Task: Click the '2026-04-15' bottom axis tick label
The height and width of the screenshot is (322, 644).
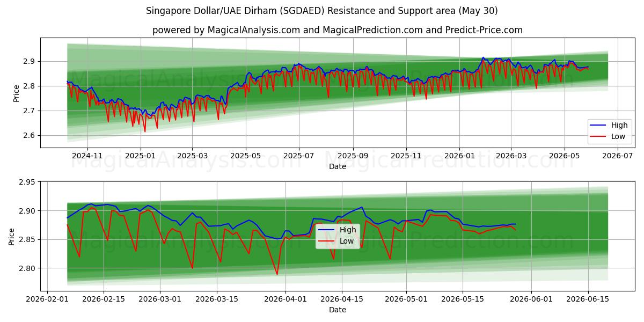Action: click(341, 298)
